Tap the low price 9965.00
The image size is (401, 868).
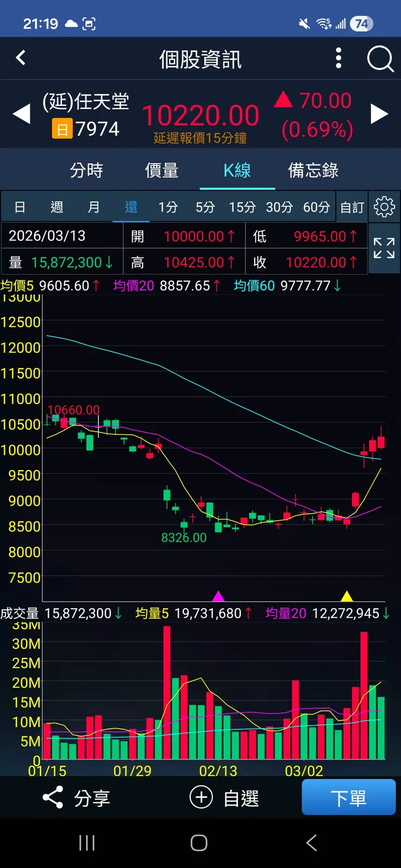[320, 236]
